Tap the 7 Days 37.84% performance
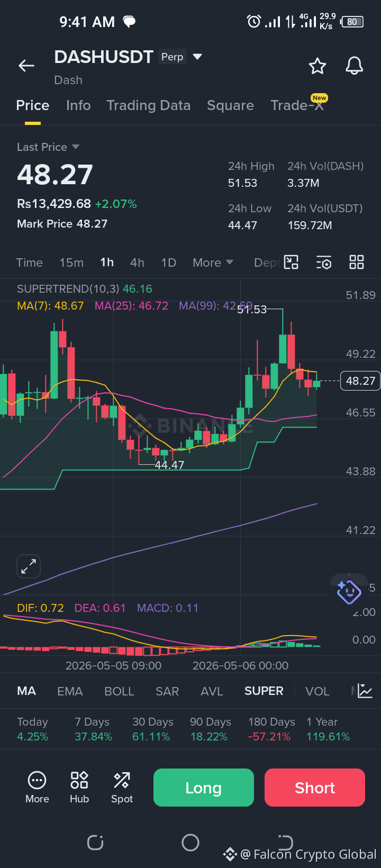This screenshot has width=381, height=868. 93,729
